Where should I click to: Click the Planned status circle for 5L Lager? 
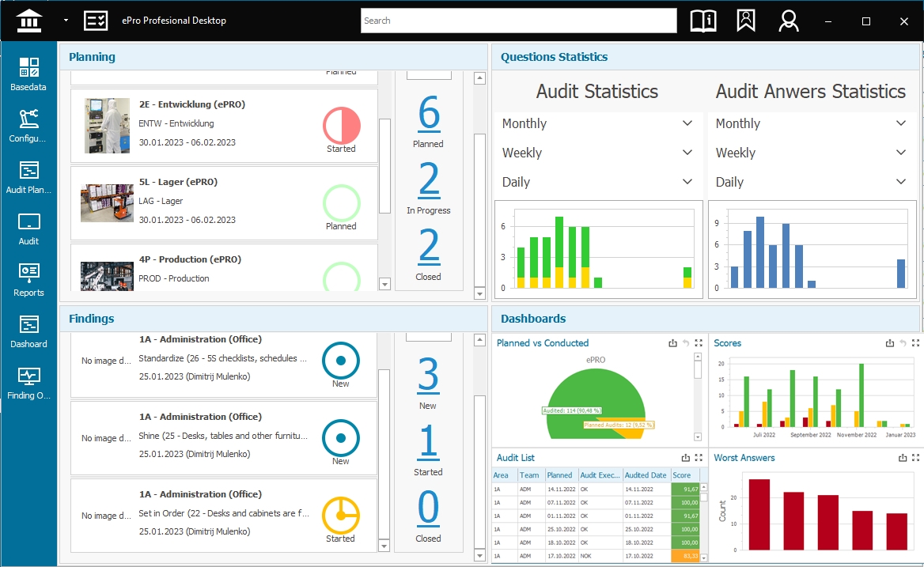pyautogui.click(x=342, y=203)
